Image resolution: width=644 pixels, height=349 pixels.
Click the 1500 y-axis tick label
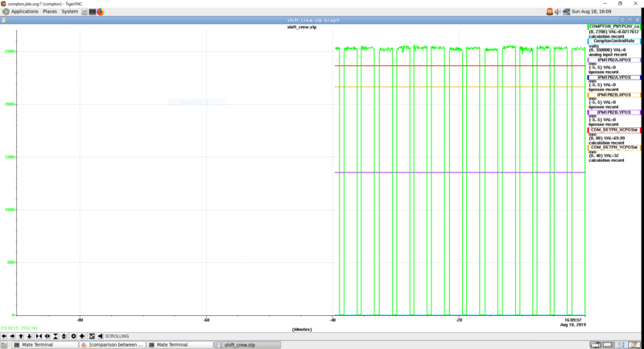coord(10,157)
